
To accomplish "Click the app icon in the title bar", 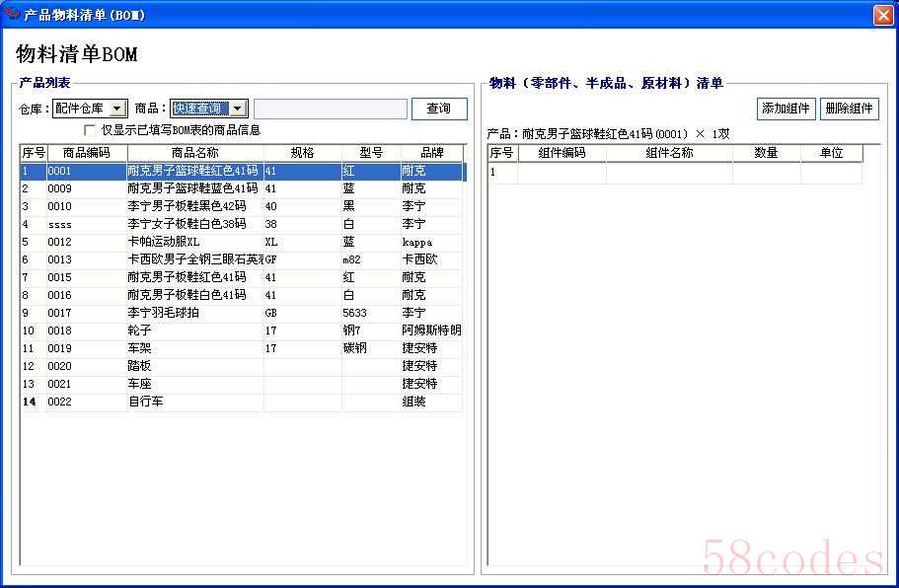I will tap(12, 14).
